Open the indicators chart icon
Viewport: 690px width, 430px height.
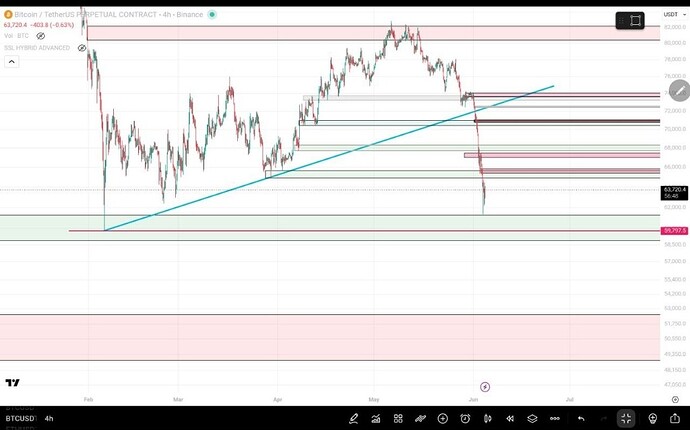376,419
